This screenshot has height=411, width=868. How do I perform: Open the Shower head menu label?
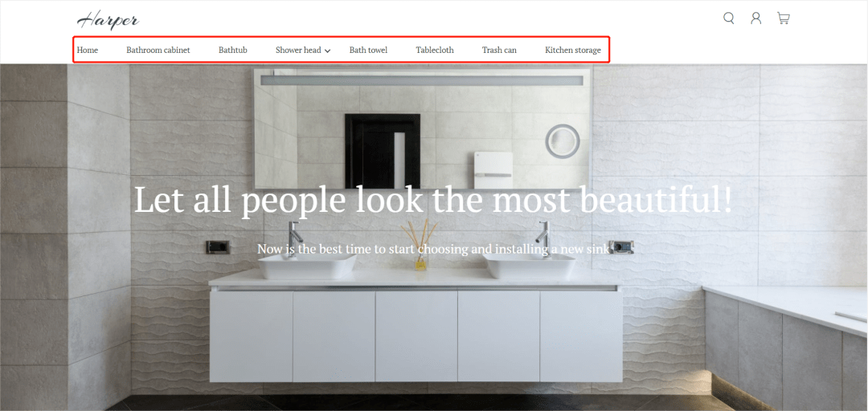298,50
